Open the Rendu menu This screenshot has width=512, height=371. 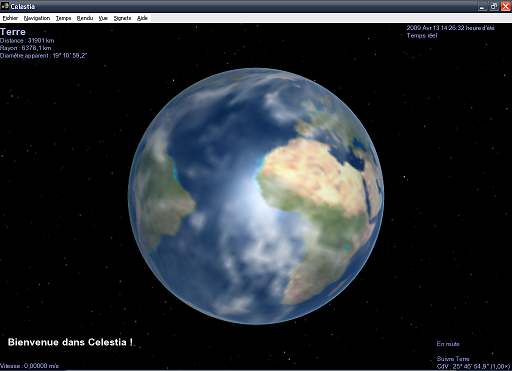[x=85, y=18]
